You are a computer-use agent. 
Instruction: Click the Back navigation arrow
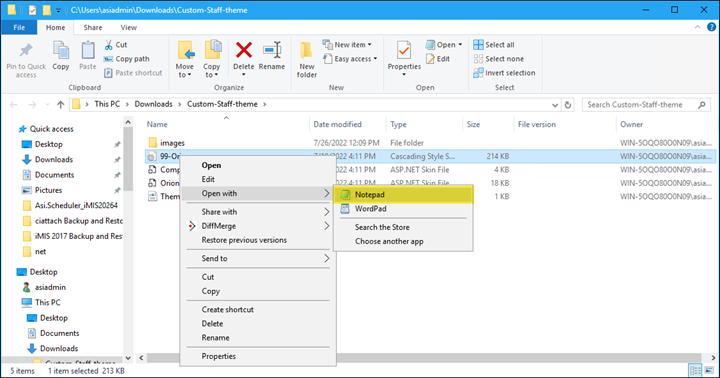14,105
